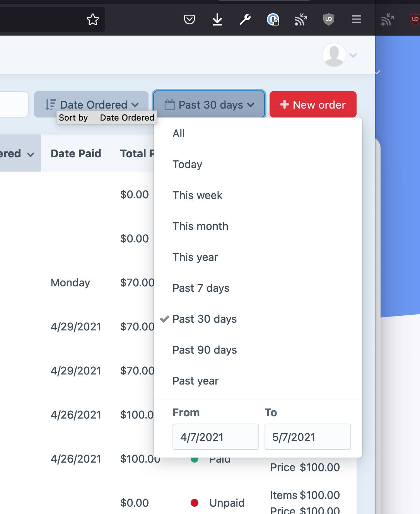Pick Past 90 days filter option
This screenshot has height=514, width=420.
point(258,350)
